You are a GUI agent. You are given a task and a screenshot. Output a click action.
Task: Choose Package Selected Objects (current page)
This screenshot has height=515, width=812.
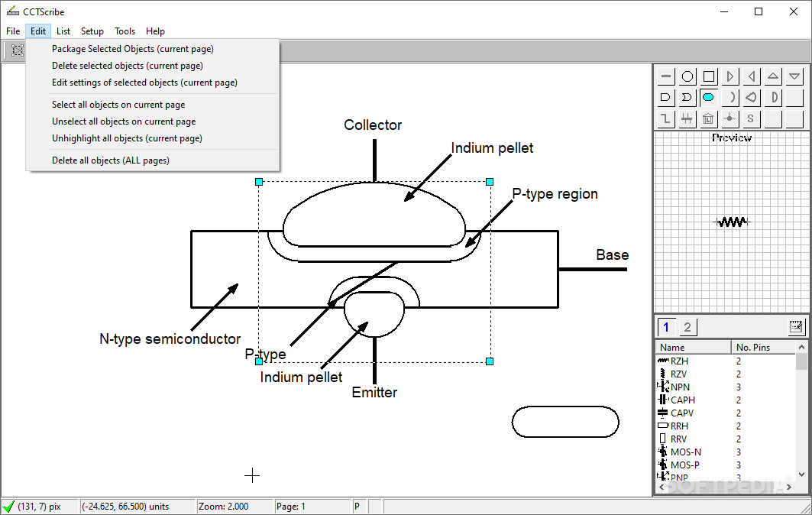point(153,49)
